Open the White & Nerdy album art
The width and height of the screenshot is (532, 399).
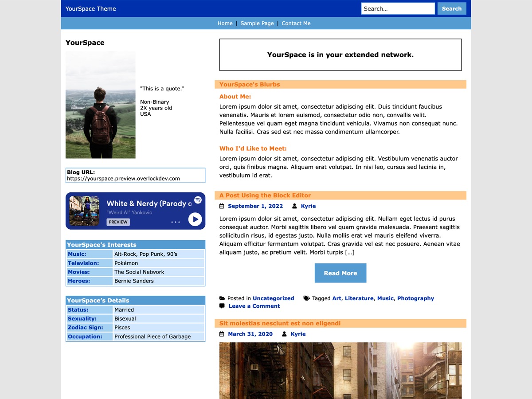pos(84,211)
